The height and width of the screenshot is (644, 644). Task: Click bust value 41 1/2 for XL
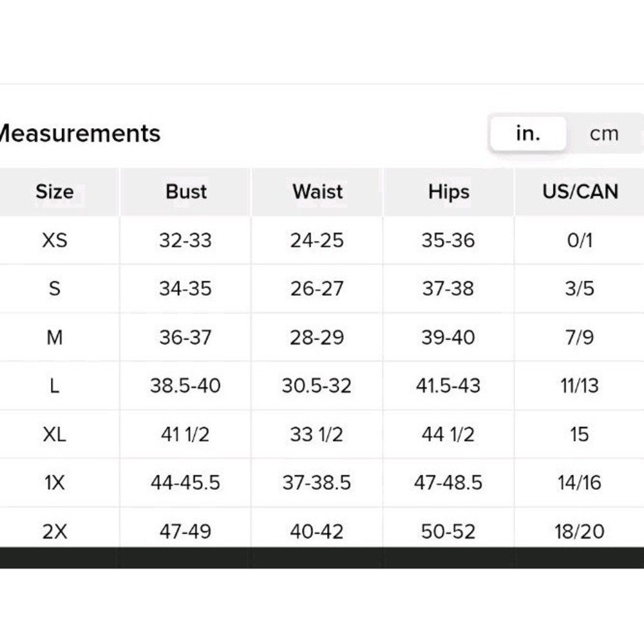tap(185, 434)
